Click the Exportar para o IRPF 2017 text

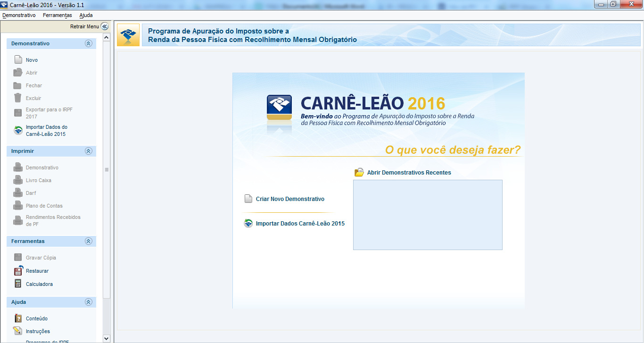click(x=49, y=113)
